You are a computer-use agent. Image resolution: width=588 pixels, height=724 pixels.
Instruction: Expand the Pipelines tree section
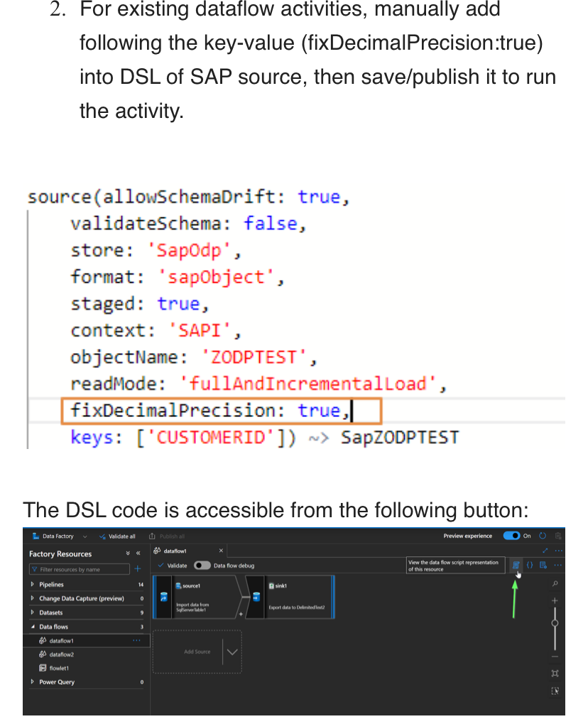pyautogui.click(x=32, y=584)
